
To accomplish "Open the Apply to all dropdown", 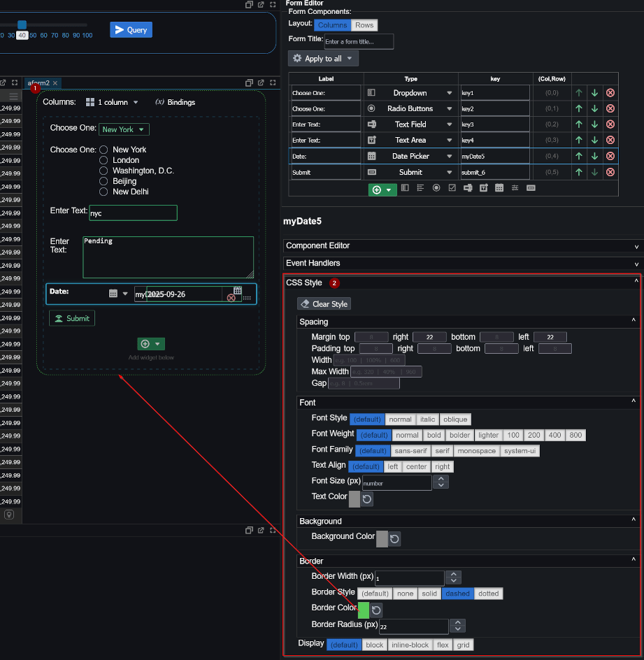I will coord(323,59).
